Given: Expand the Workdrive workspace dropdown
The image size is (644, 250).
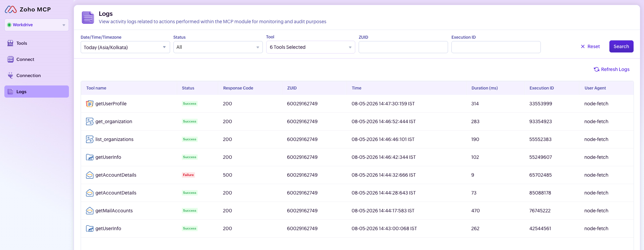Looking at the screenshot, I should pos(37,25).
